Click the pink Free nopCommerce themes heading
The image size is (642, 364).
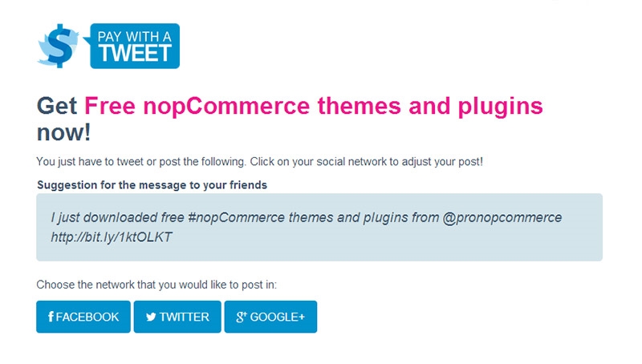coord(314,106)
